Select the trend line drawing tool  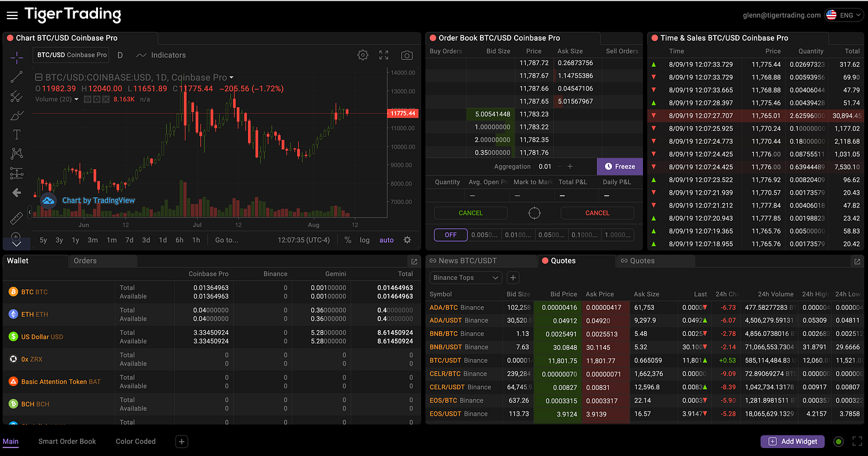(x=17, y=77)
